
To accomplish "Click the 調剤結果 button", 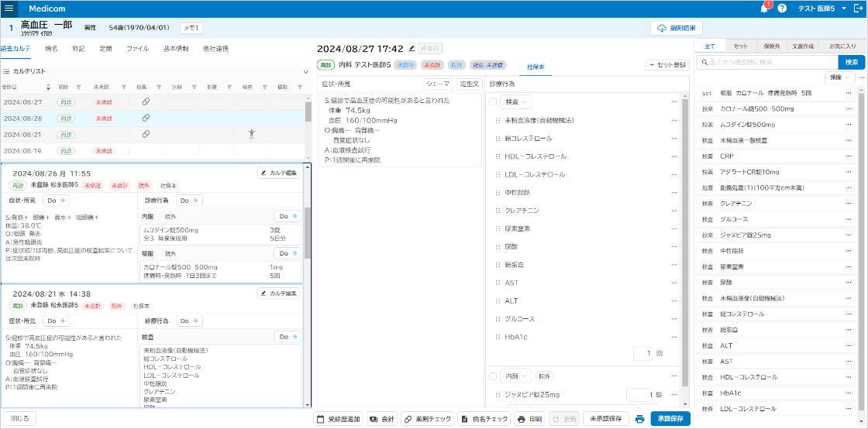I will (677, 28).
